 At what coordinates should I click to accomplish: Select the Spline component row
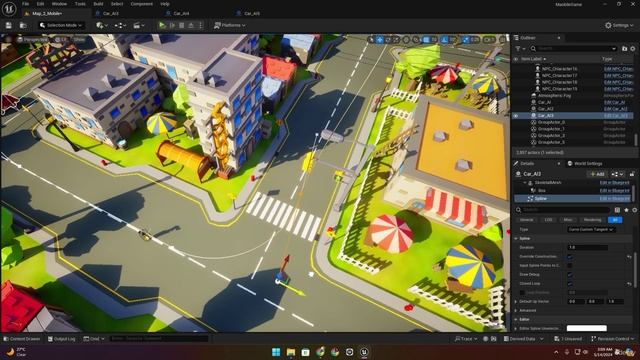click(x=572, y=199)
